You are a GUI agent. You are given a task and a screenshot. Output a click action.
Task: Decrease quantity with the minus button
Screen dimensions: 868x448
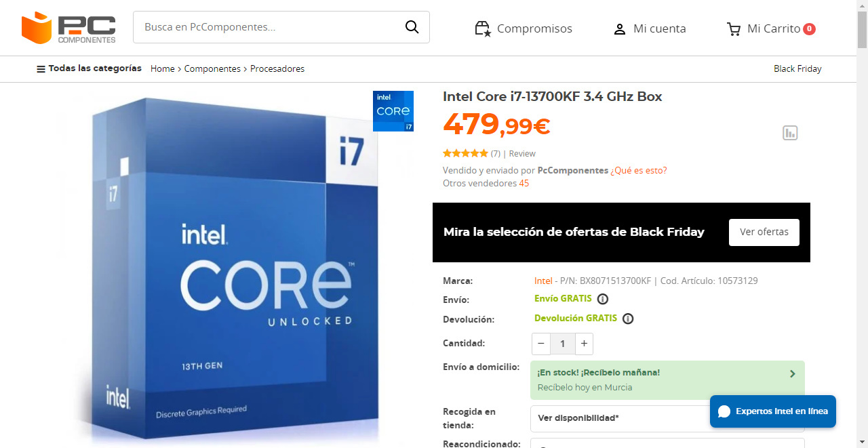point(541,344)
